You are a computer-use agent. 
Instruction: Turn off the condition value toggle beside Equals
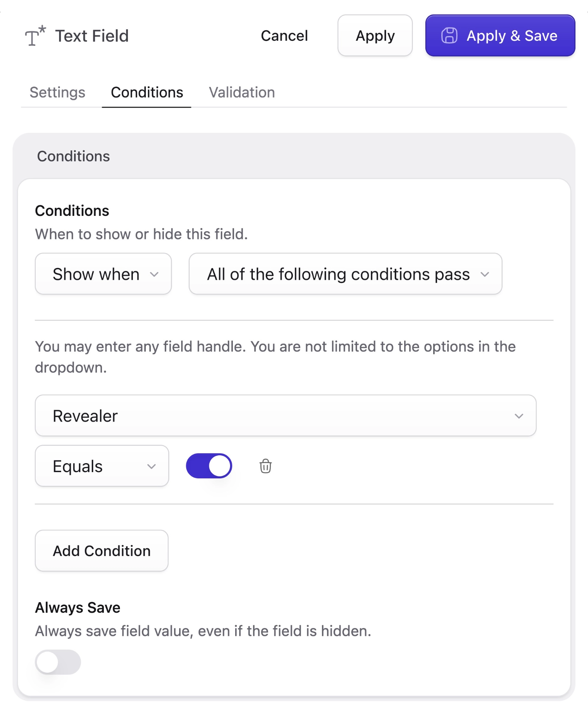tap(209, 465)
